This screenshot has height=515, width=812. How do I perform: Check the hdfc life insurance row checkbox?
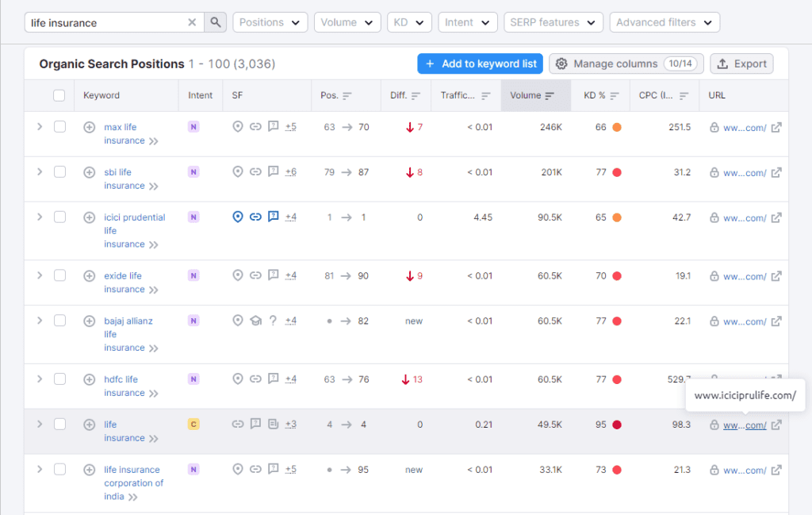click(x=59, y=379)
